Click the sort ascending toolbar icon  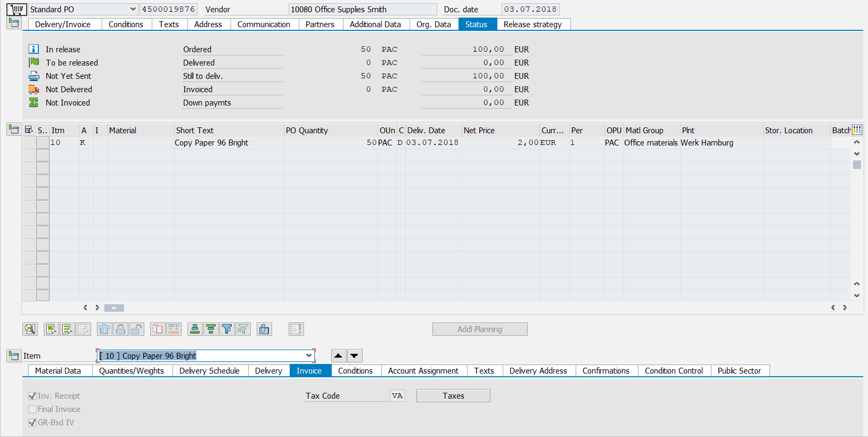[x=195, y=329]
